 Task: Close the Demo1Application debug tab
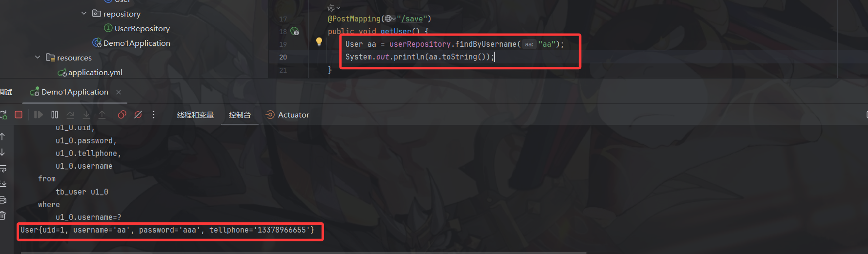coord(119,92)
